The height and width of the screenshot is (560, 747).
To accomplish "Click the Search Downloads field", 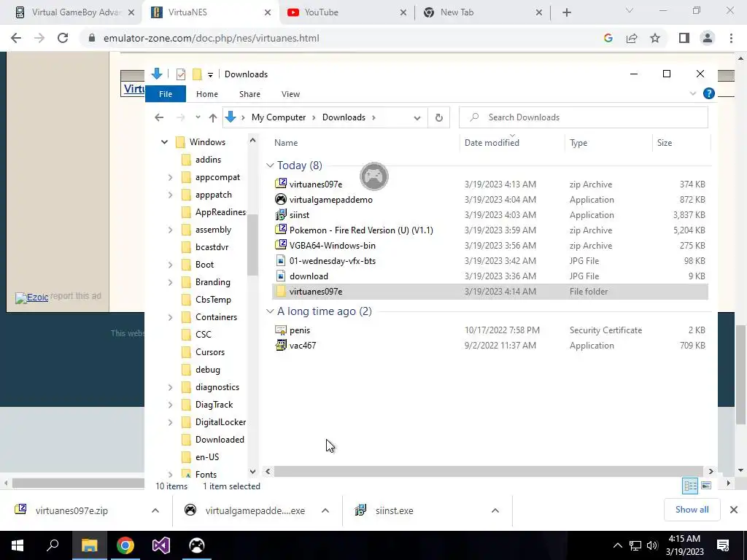I will [x=583, y=117].
